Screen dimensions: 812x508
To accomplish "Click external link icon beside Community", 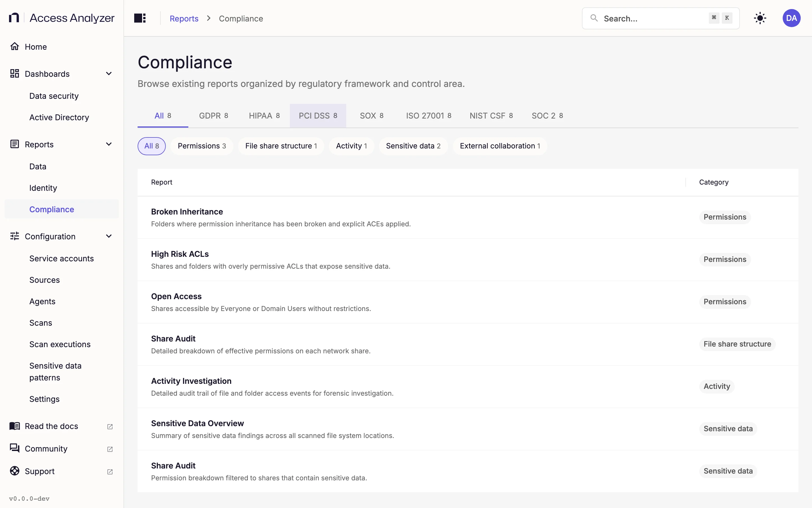I will 110,449.
